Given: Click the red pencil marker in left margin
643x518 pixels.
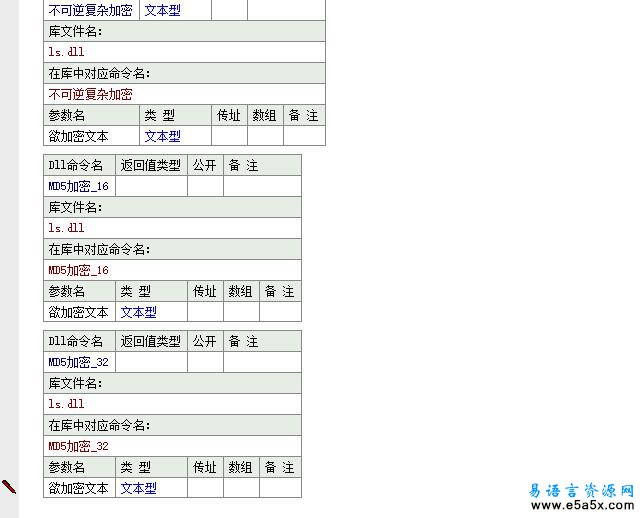Looking at the screenshot, I should 9,487.
